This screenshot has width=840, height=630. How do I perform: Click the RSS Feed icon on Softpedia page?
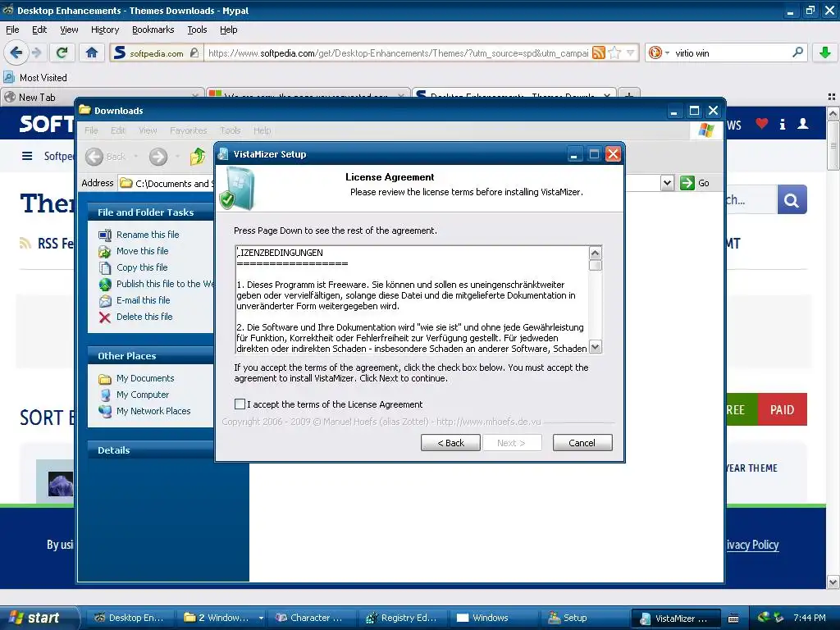pyautogui.click(x=25, y=243)
